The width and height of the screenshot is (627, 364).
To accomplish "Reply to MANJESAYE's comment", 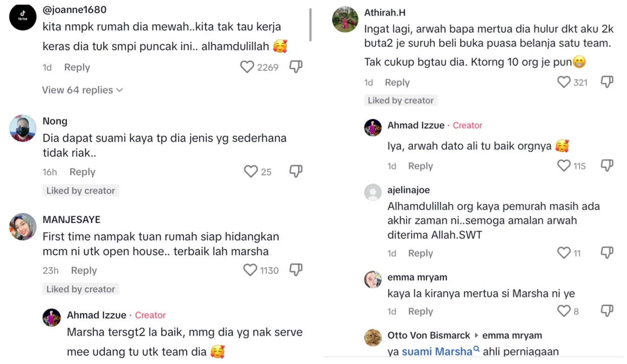I will point(84,270).
